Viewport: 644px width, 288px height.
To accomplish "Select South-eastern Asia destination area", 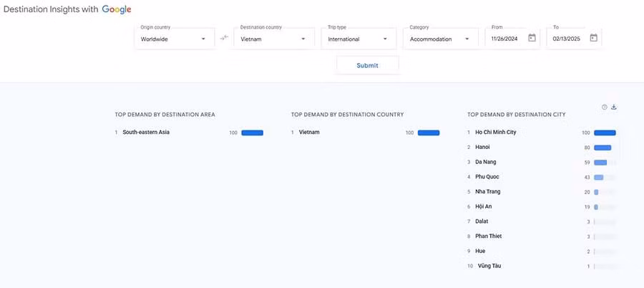I will point(146,133).
